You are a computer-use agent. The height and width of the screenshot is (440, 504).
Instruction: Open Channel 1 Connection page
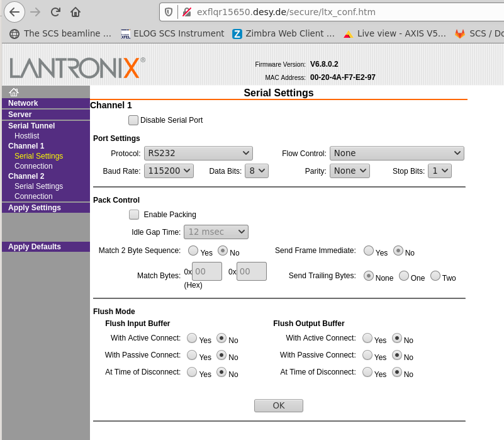tap(33, 166)
